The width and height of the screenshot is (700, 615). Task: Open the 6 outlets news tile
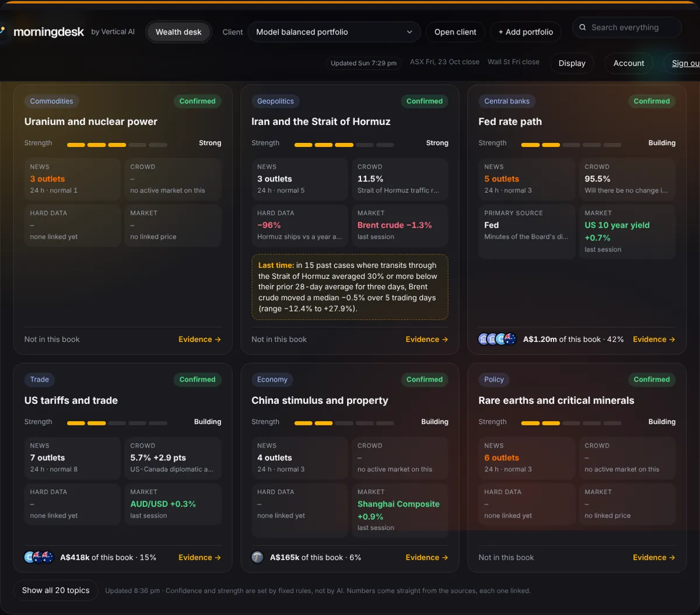click(527, 457)
